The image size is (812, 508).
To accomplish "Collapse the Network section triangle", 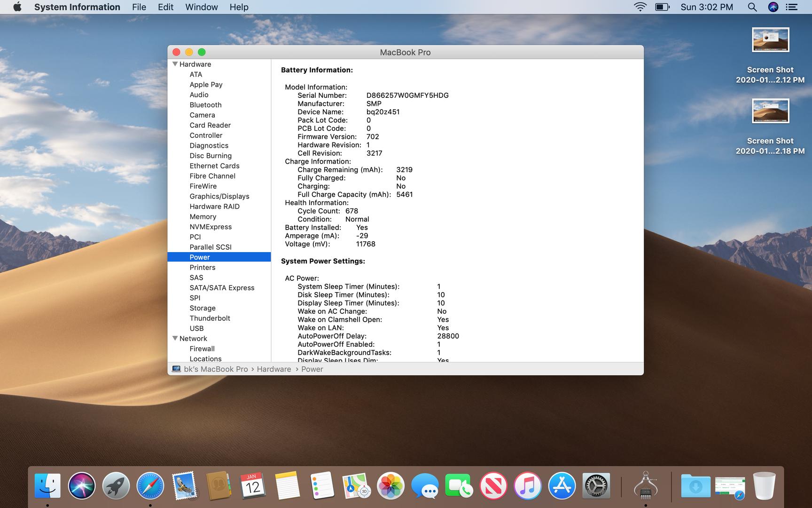I will coord(175,338).
